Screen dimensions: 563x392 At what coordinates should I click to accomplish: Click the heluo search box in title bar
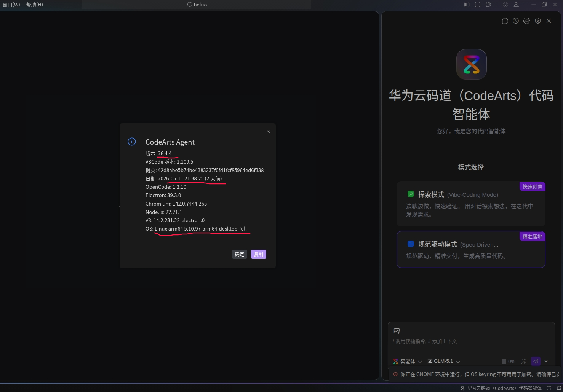click(197, 5)
